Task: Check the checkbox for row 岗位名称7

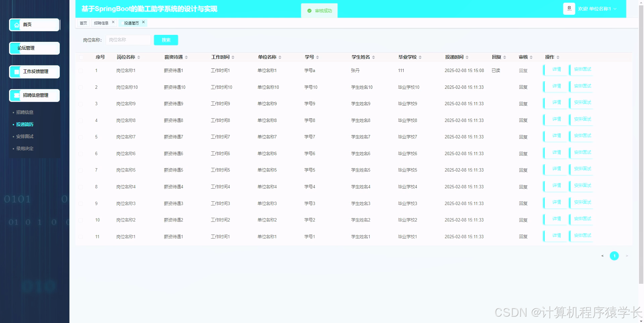Action: [x=81, y=137]
